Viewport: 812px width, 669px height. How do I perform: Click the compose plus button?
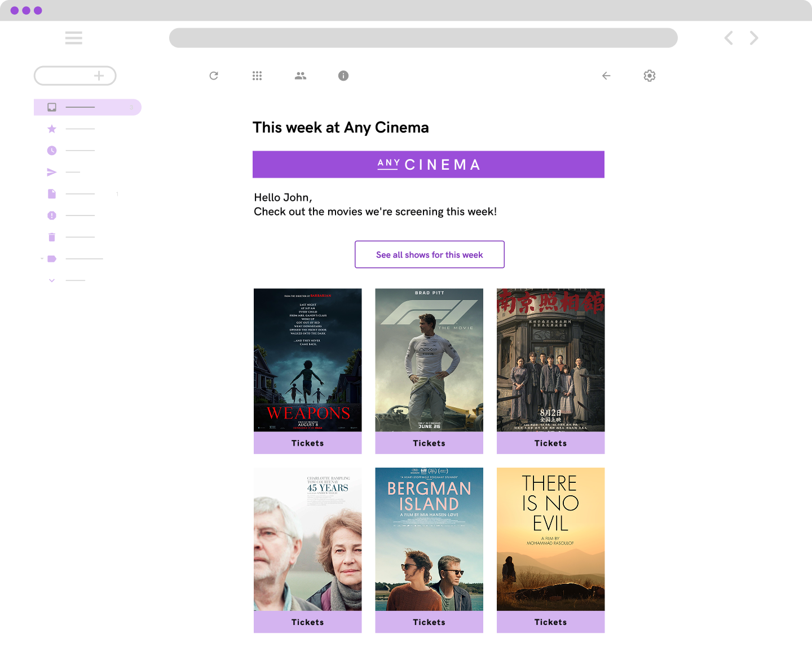75,76
